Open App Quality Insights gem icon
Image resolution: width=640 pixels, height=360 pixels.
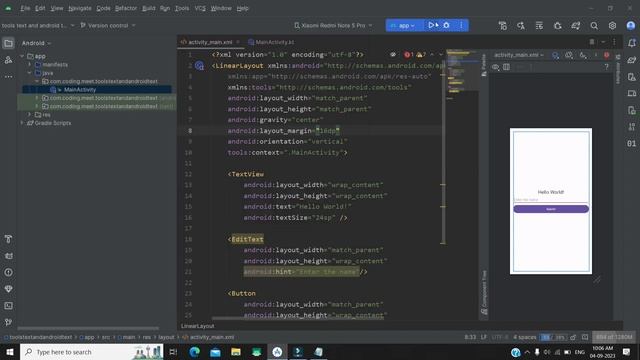(8, 289)
